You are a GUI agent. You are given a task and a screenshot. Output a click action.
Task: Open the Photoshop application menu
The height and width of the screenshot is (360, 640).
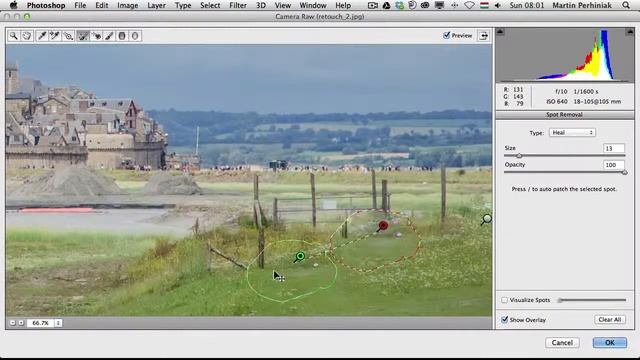coord(46,5)
